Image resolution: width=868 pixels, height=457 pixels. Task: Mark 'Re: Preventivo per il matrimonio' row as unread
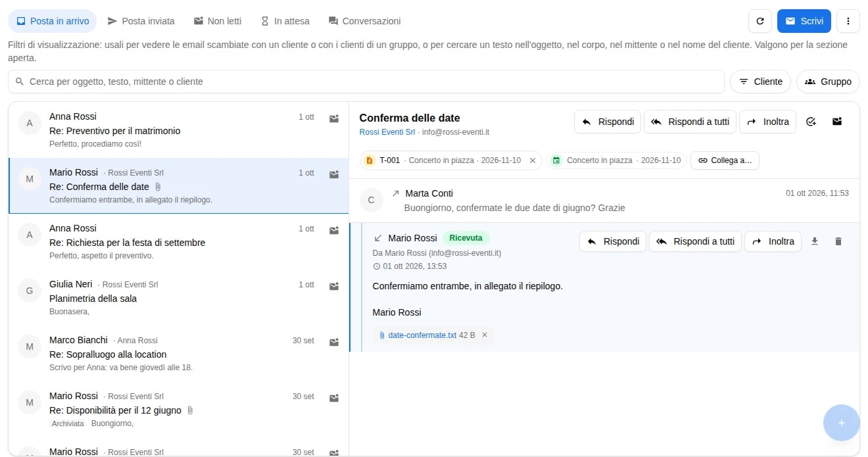pos(335,118)
